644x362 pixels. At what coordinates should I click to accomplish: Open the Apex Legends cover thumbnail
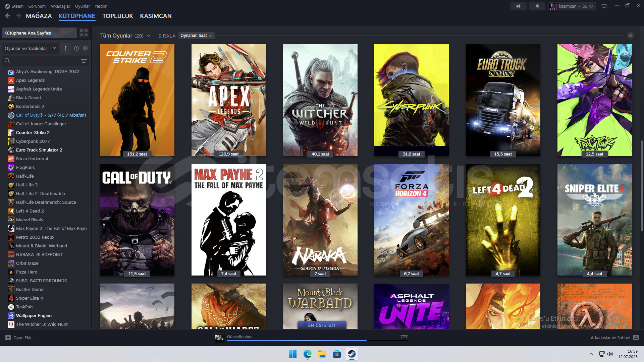[229, 100]
